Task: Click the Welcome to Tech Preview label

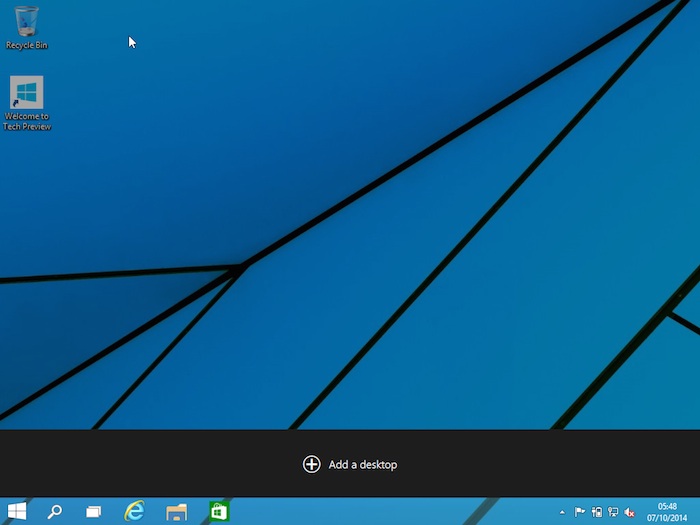Action: pyautogui.click(x=27, y=121)
